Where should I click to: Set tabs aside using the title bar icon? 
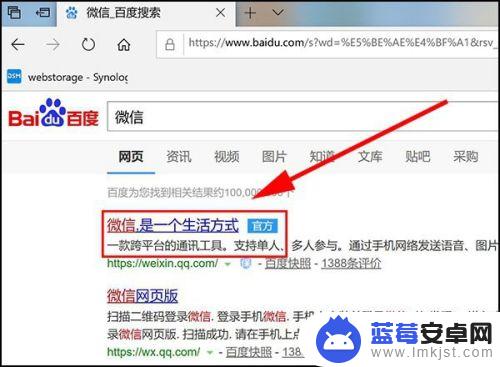click(x=43, y=13)
